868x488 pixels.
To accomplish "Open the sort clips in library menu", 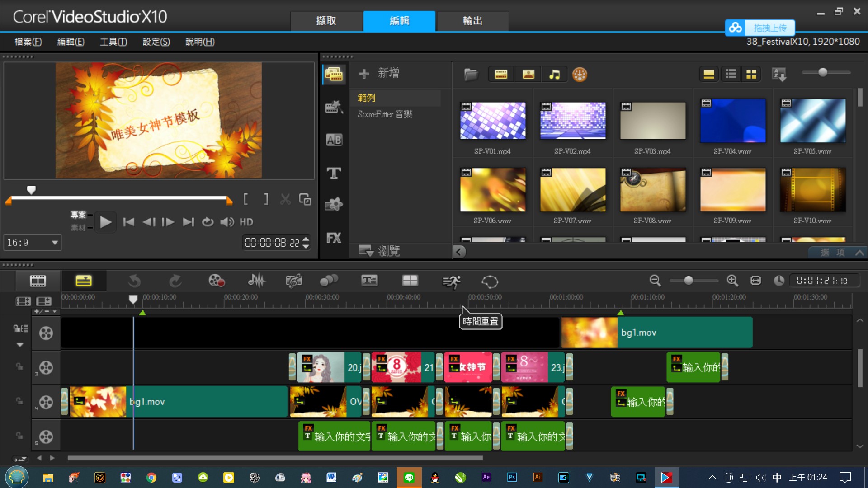I will tap(779, 75).
